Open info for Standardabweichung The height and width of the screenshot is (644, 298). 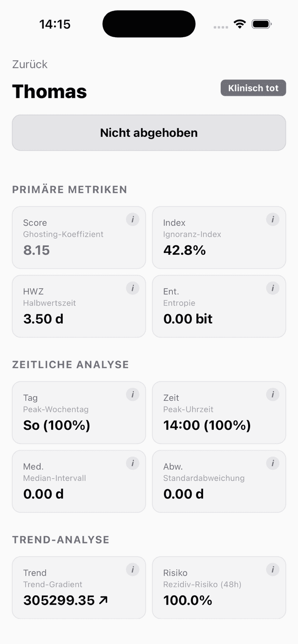pos(272,463)
